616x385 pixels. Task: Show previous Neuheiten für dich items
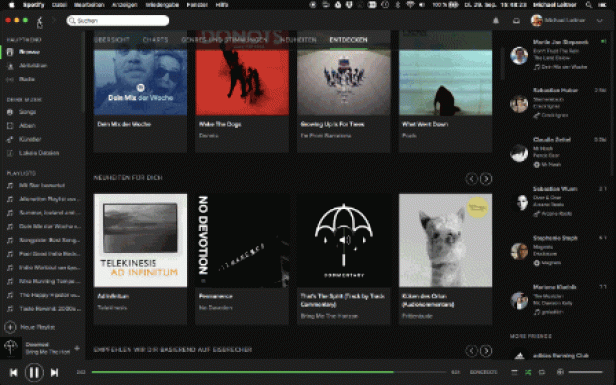pyautogui.click(x=471, y=179)
